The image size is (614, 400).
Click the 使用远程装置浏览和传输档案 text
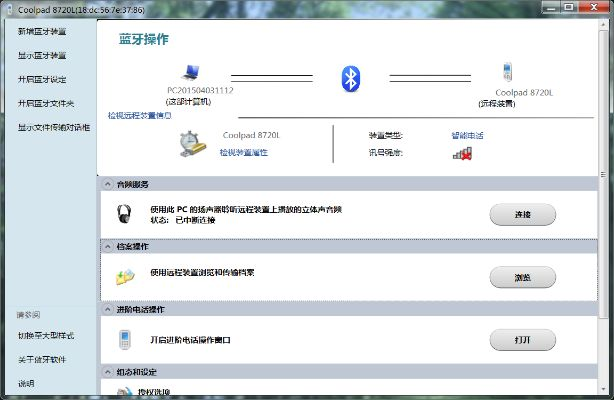[202, 272]
